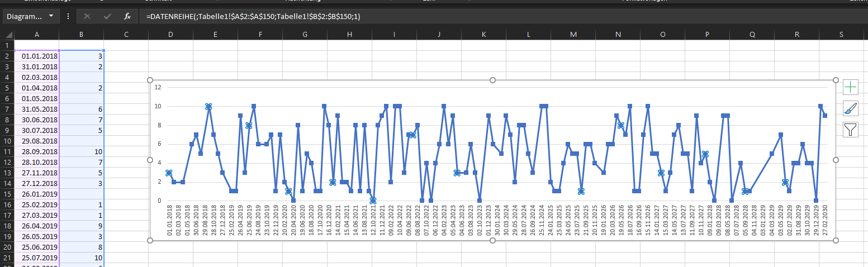
Task: Click cell B11 containing value 10
Action: [x=82, y=151]
